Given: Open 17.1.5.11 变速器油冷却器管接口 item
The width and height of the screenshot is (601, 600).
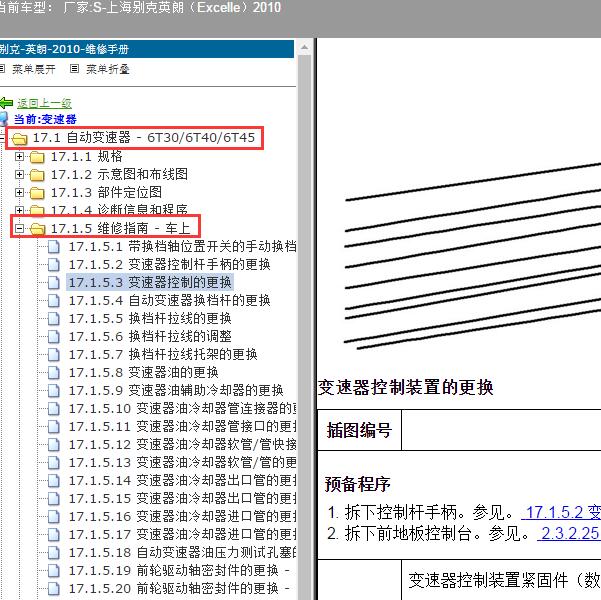Looking at the screenshot, I should (x=182, y=427).
